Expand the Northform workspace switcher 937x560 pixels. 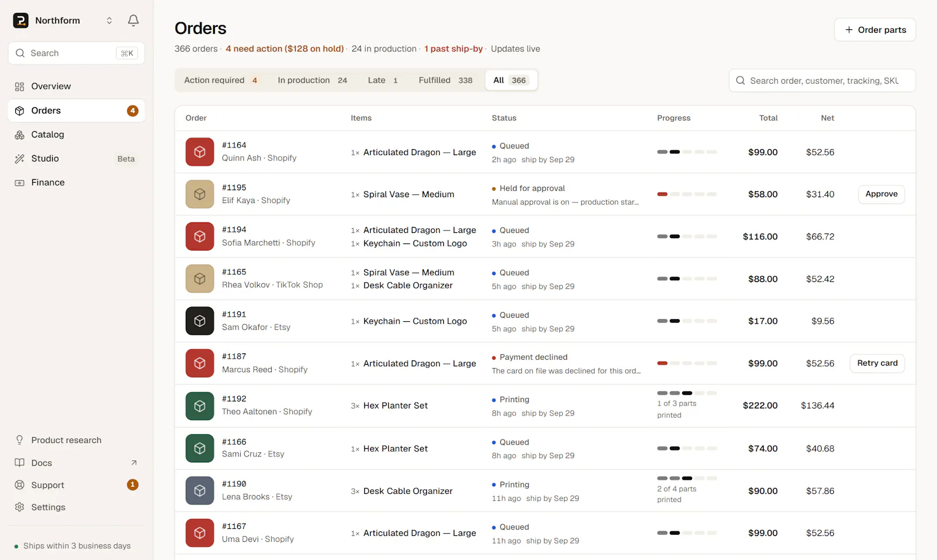coord(109,20)
